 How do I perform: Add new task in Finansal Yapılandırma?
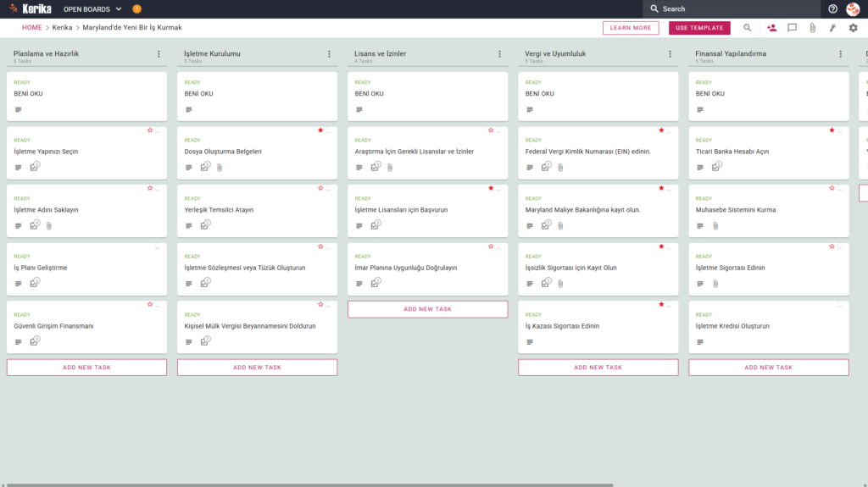(x=769, y=368)
